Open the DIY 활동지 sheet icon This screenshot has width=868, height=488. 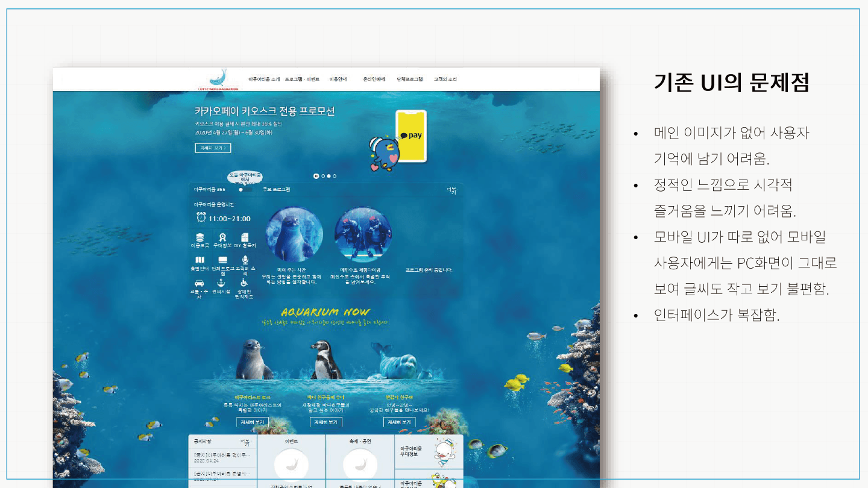tap(245, 237)
